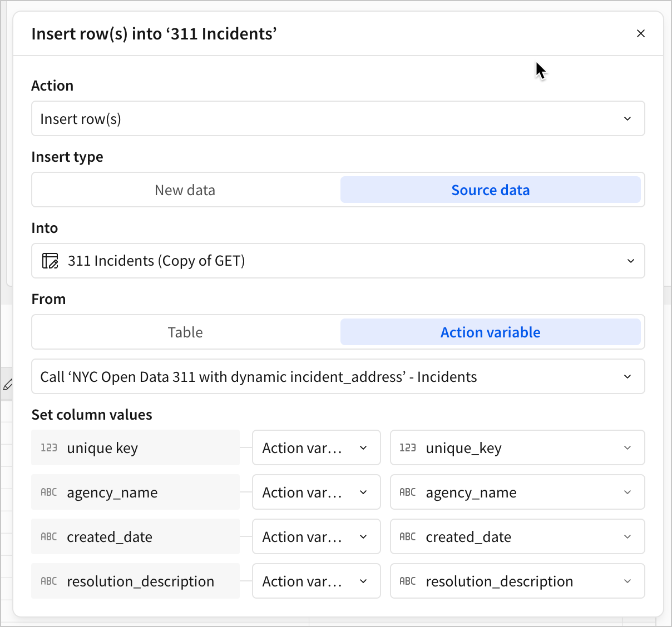Click the ABC type icon beside target created_date
The width and height of the screenshot is (672, 627).
[x=49, y=536]
